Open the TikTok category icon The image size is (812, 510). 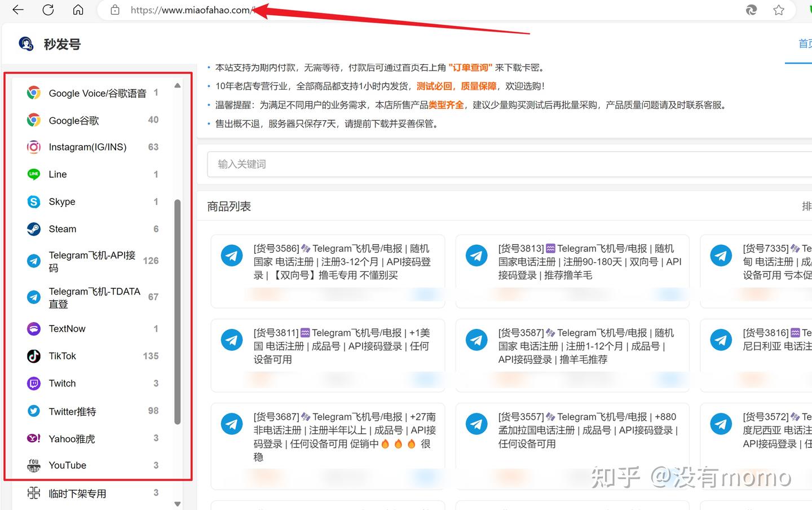tap(33, 356)
